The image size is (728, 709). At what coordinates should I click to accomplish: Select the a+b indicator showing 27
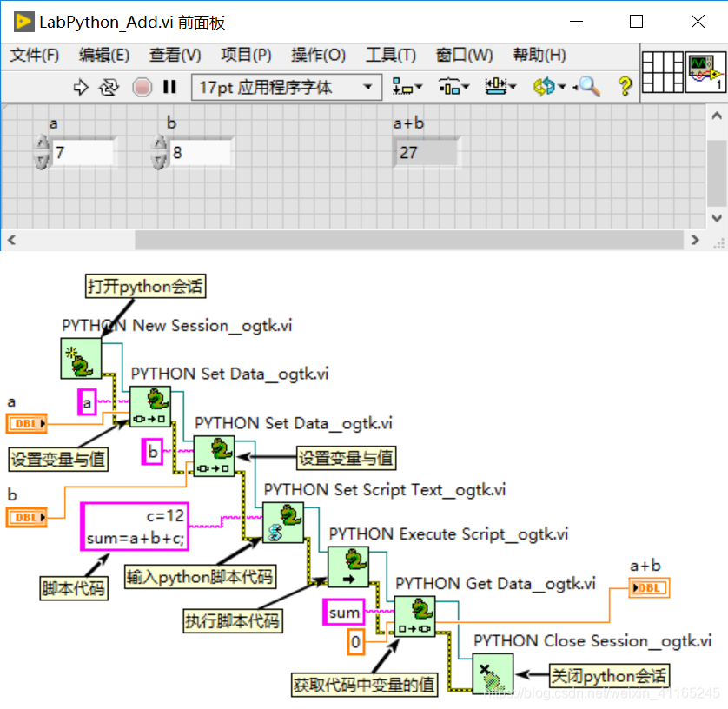(x=426, y=152)
